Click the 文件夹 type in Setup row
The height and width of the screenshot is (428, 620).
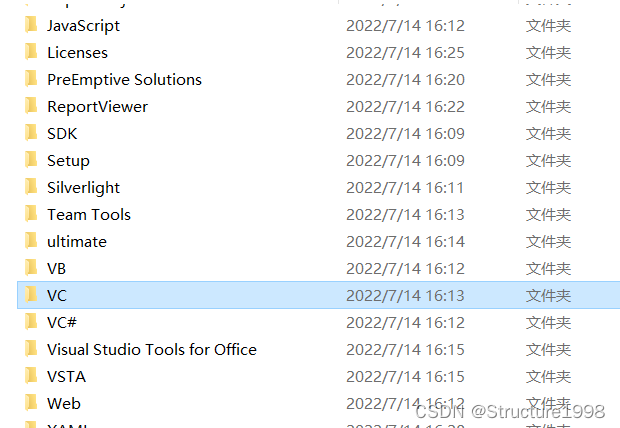pos(548,161)
